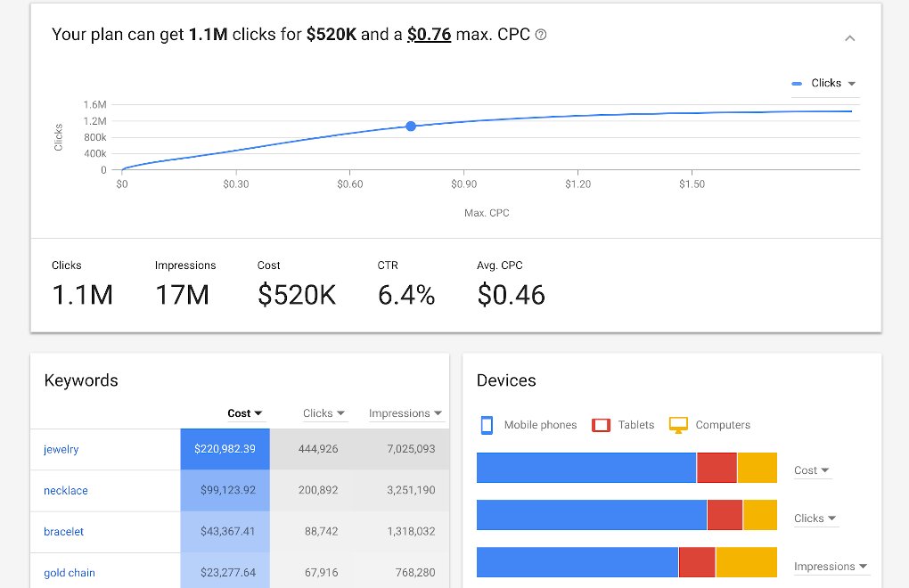Open the Clicks dropdown in Devices panel
Viewport: 909px width, 588px height.
tap(815, 518)
